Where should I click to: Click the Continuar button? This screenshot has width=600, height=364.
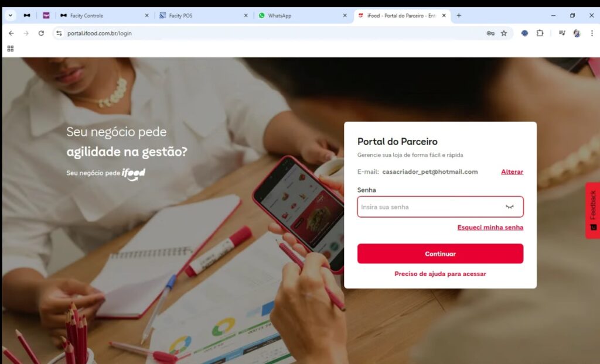pyautogui.click(x=440, y=253)
